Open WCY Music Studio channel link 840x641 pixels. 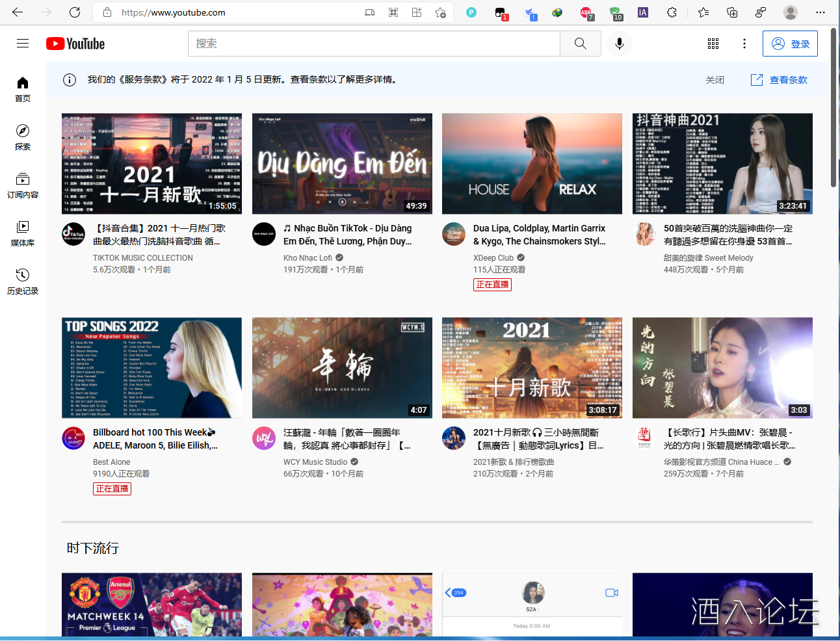tap(315, 462)
